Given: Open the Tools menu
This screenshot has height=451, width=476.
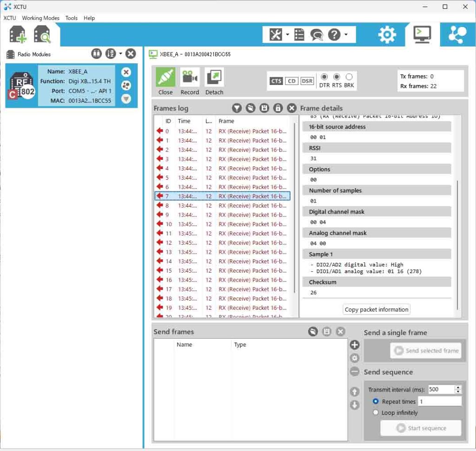Looking at the screenshot, I should coord(71,18).
